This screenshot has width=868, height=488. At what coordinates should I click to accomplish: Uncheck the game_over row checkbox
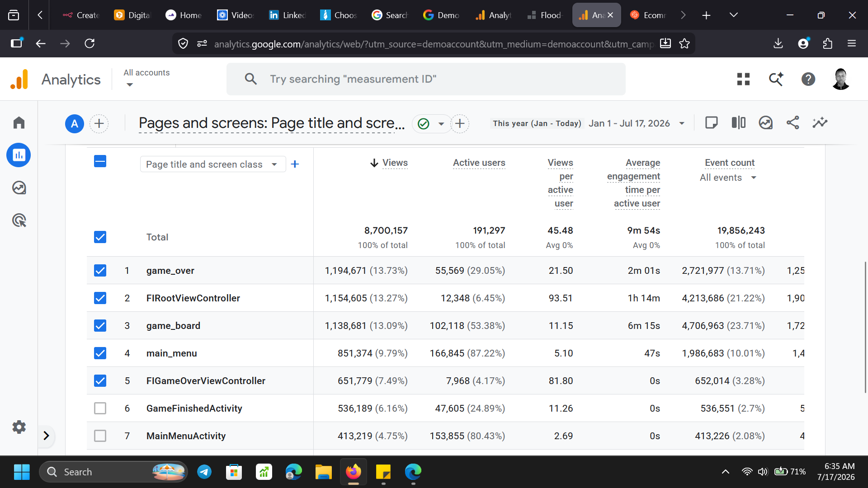[x=100, y=271]
